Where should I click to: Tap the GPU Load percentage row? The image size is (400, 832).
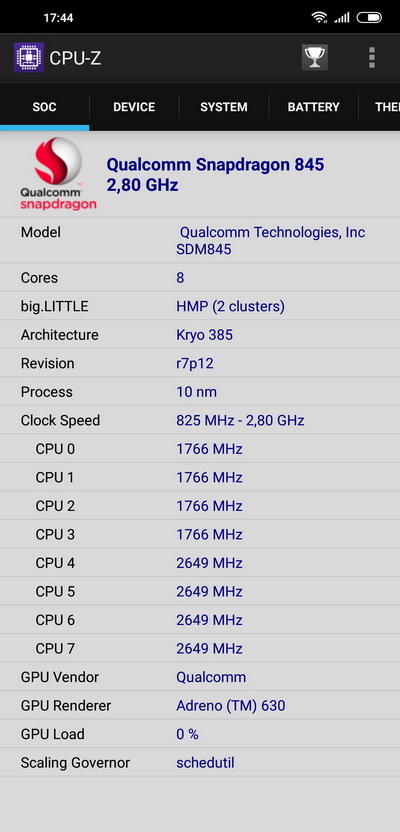click(200, 734)
